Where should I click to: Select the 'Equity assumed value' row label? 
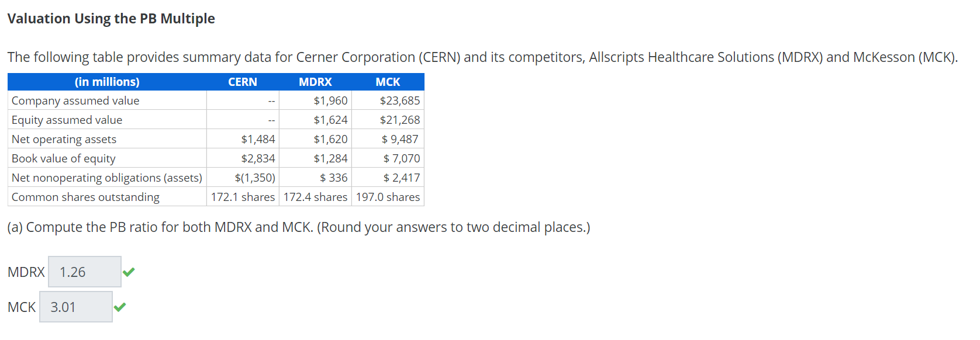(x=67, y=120)
